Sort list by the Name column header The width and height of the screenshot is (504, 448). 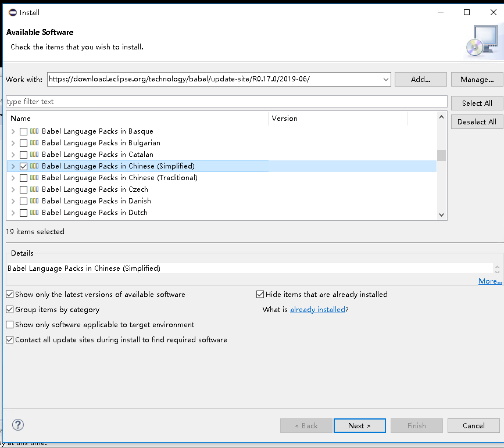click(138, 119)
